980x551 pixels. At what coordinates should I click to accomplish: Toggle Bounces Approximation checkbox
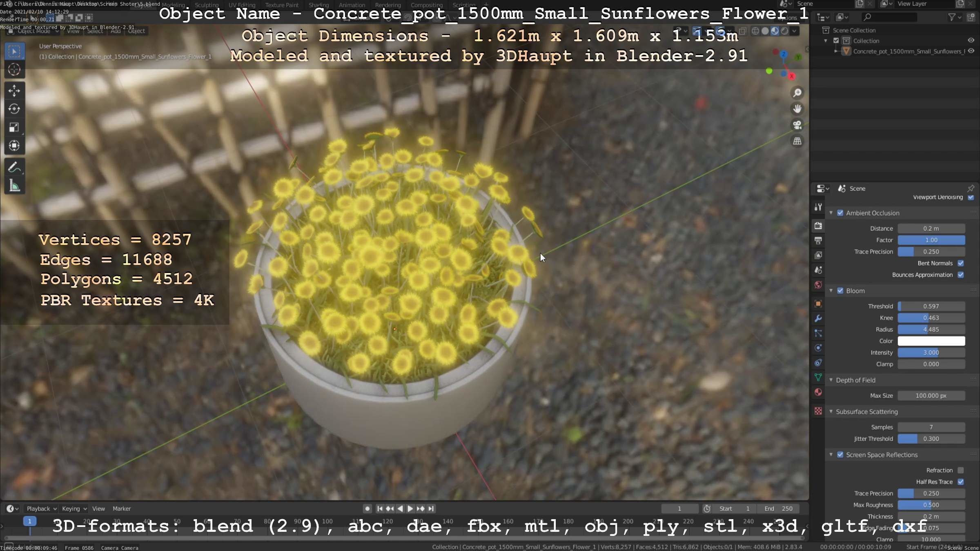pyautogui.click(x=961, y=275)
